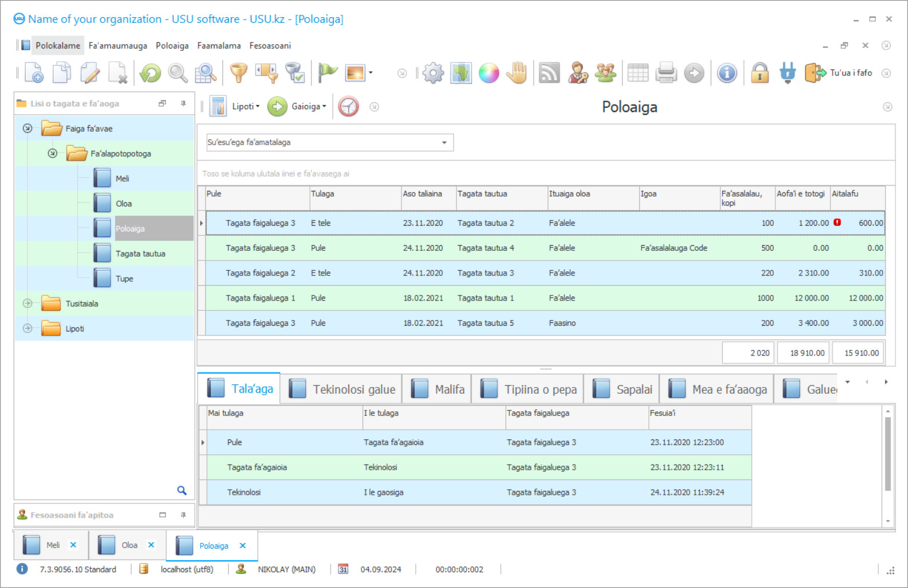Click the magnifying glass search icon
Image resolution: width=908 pixels, height=588 pixels.
pos(178,73)
